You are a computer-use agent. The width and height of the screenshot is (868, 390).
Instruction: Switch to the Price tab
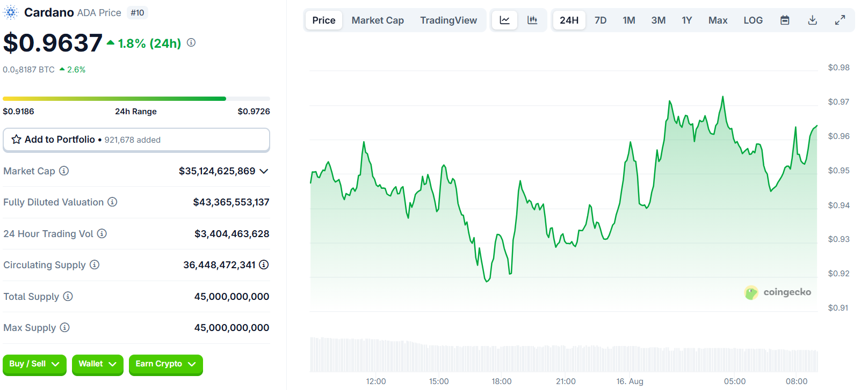point(324,20)
